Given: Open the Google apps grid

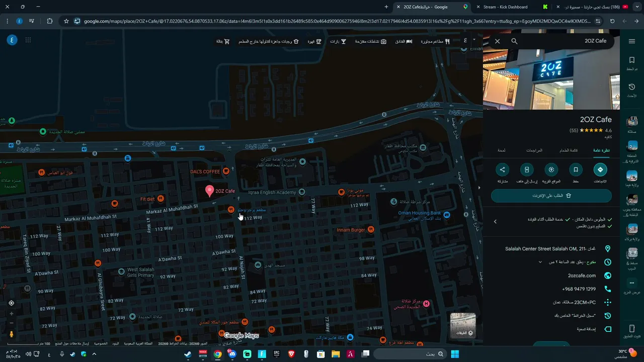Looking at the screenshot, I should pos(28,40).
